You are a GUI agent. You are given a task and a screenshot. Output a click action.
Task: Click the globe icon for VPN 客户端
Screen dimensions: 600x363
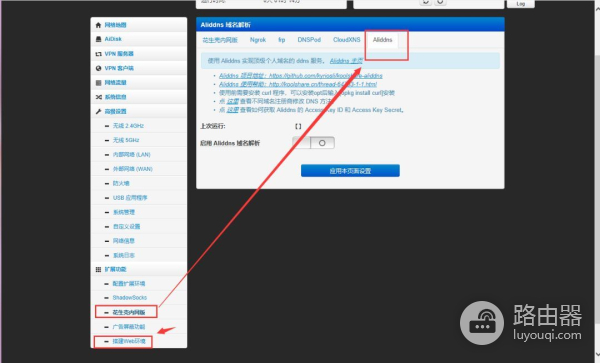[x=98, y=68]
